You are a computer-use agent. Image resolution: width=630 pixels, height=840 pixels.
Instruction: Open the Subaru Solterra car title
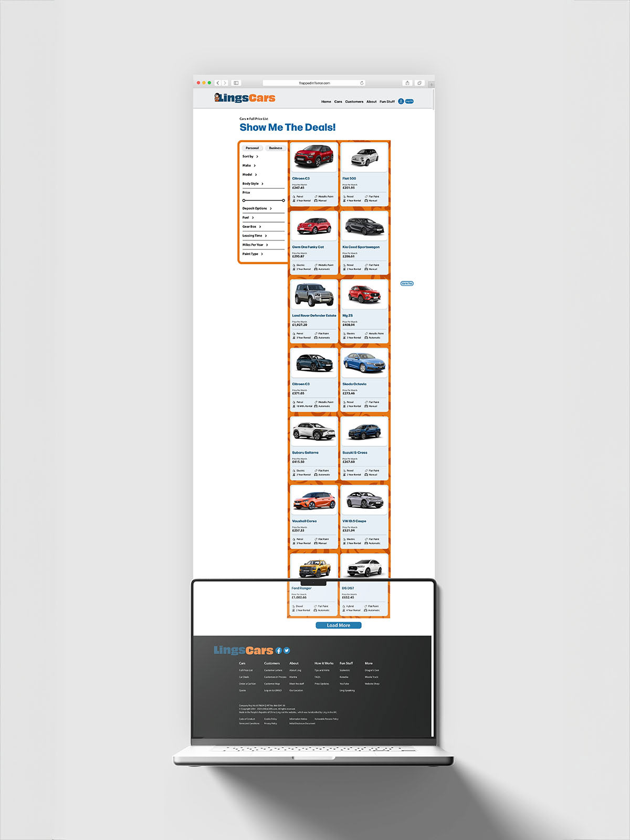pyautogui.click(x=305, y=453)
